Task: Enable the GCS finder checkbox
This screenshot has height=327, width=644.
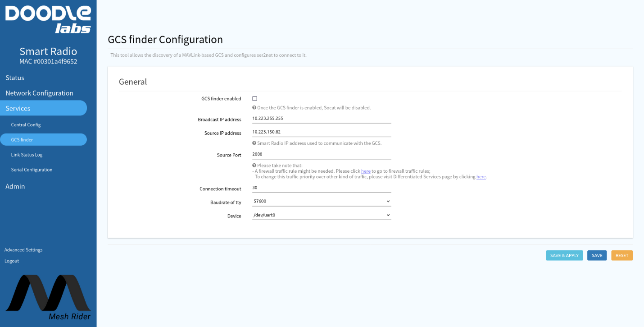Action: 254,98
